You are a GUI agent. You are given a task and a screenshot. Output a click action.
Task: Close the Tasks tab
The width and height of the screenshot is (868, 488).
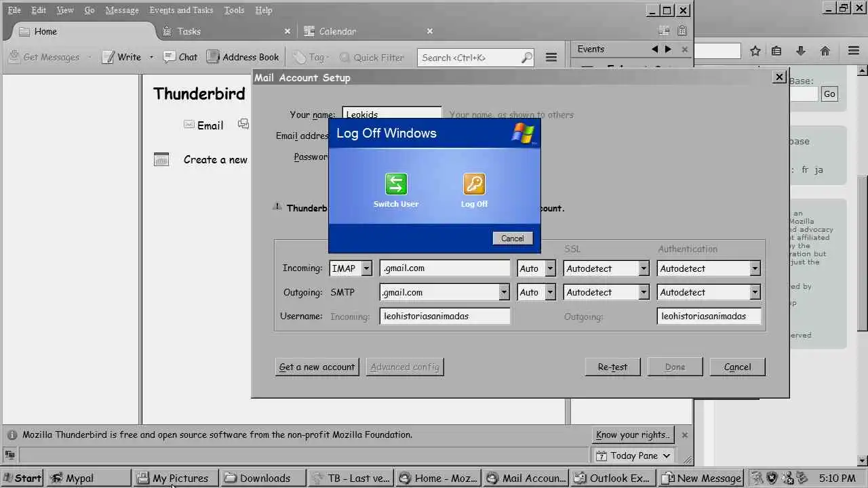288,31
